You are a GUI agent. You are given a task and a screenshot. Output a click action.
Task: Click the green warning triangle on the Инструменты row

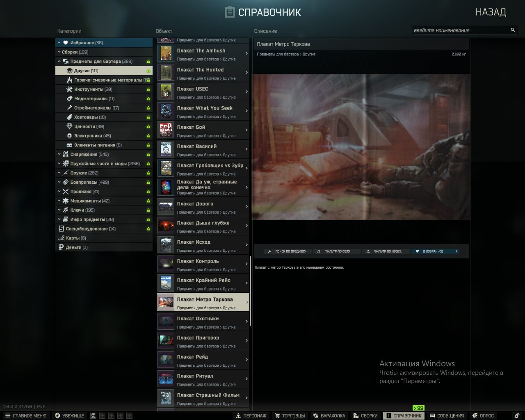click(x=148, y=89)
